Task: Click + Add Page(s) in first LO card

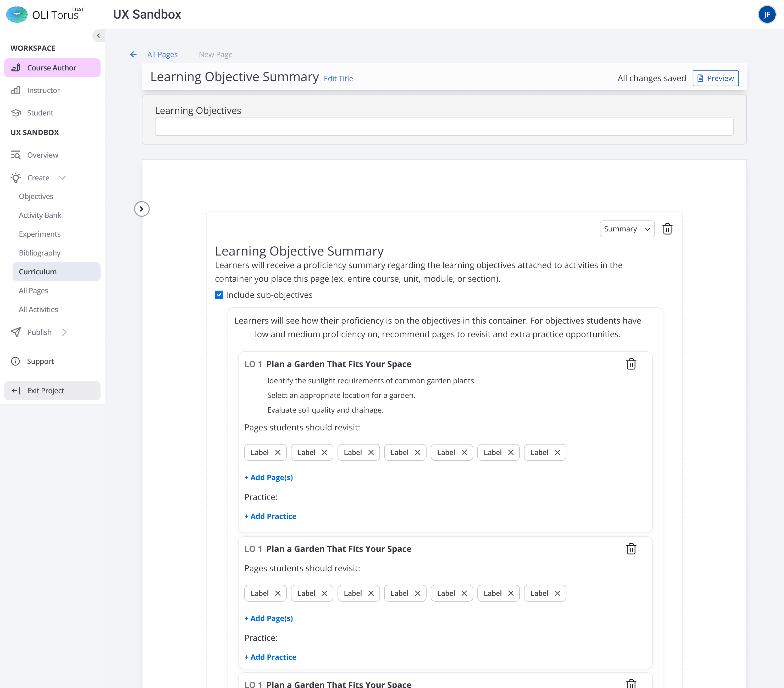Action: coord(268,478)
